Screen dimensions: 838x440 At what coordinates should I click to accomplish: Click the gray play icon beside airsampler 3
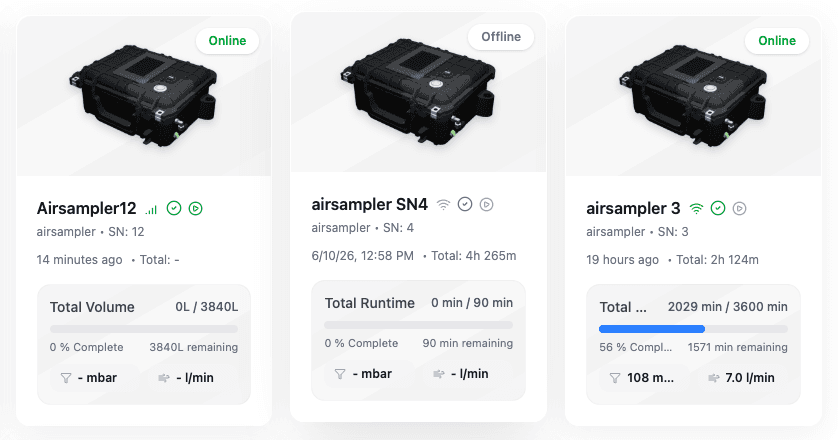click(x=739, y=209)
